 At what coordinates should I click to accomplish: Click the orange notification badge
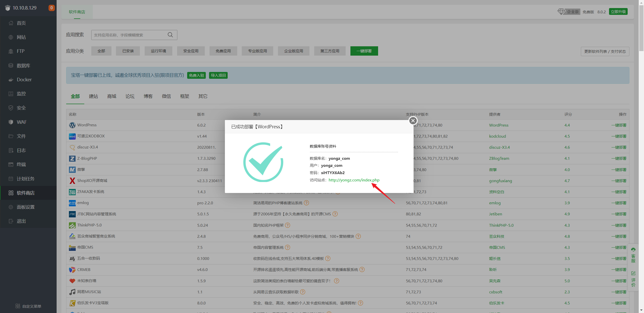tap(51, 8)
